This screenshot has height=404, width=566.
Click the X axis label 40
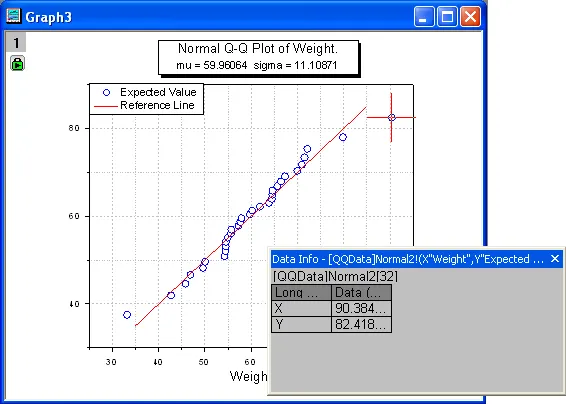(158, 362)
